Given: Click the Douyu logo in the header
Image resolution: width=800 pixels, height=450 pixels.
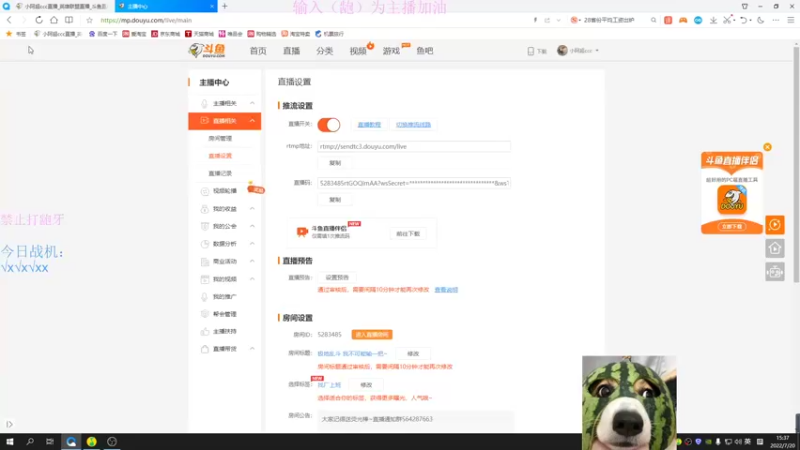Looking at the screenshot, I should pos(207,51).
